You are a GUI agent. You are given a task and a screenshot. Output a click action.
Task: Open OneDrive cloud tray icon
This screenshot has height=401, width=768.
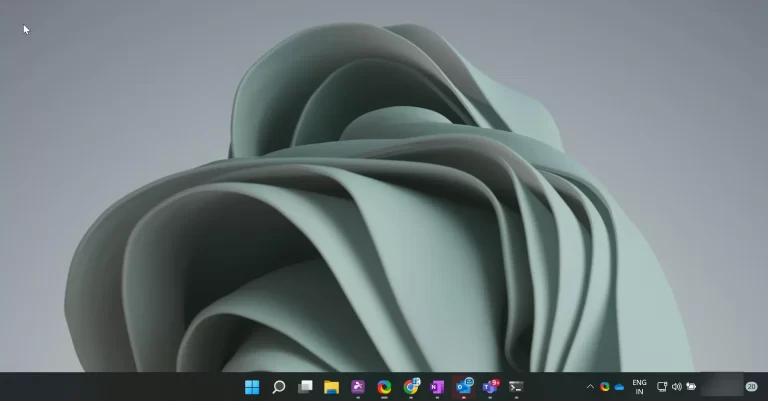point(619,387)
